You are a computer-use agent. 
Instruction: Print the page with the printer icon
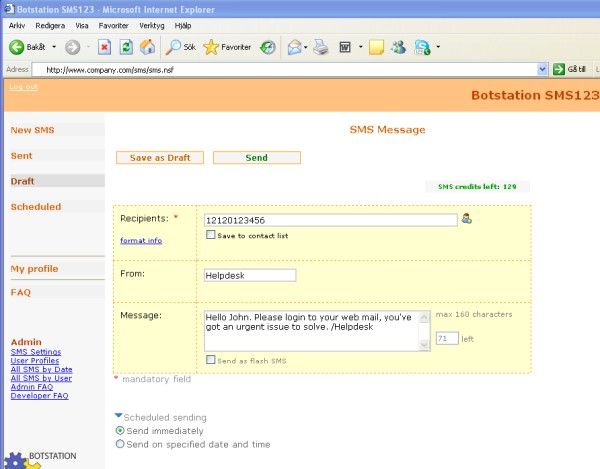click(x=321, y=47)
